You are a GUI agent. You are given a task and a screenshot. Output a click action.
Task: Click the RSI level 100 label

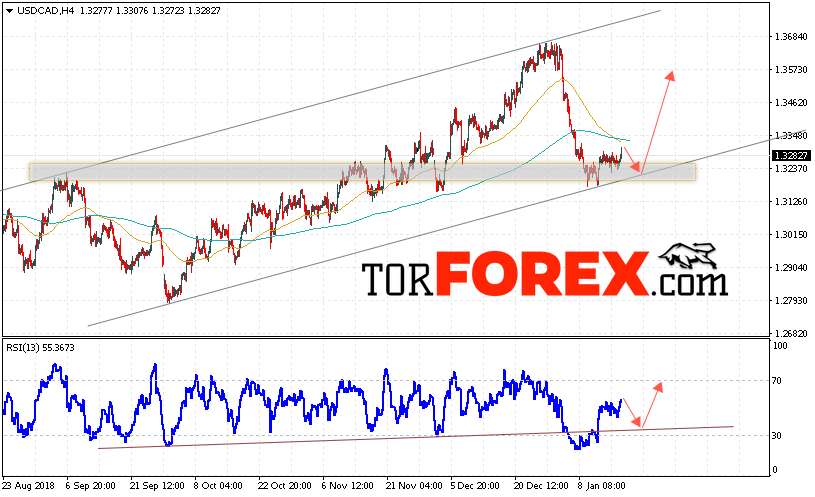pyautogui.click(x=780, y=346)
